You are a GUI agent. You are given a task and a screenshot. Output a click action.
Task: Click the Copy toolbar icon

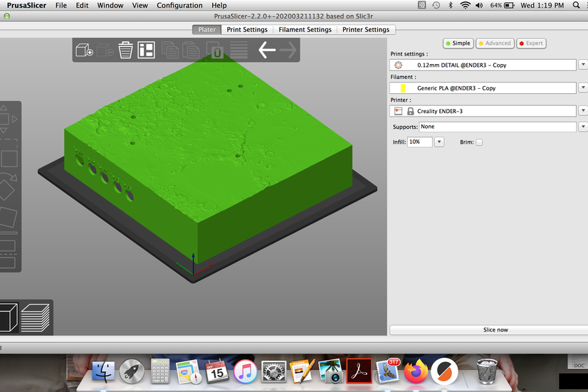point(170,50)
